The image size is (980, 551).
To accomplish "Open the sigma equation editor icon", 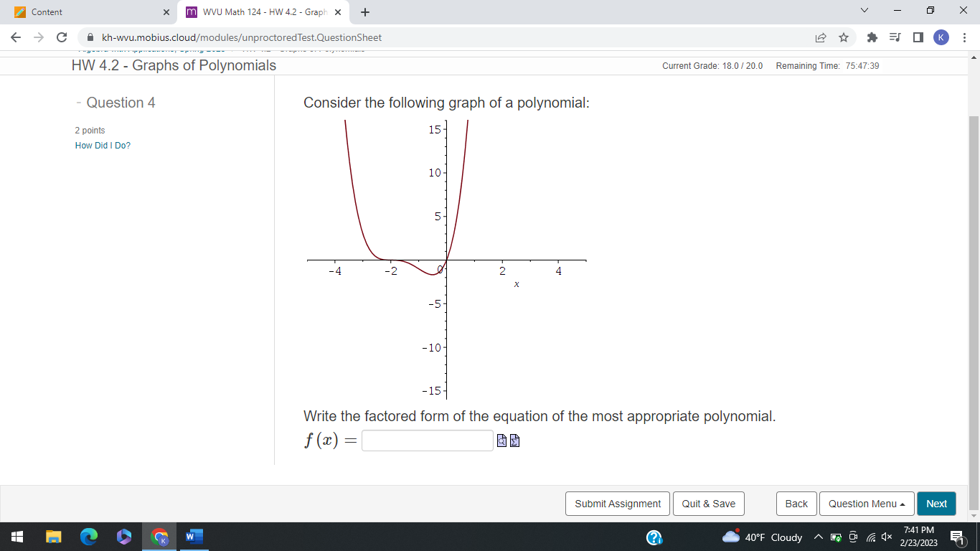I will pyautogui.click(x=514, y=440).
